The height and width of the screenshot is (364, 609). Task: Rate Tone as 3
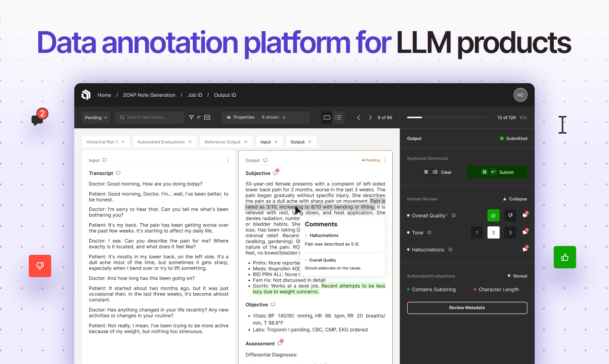[510, 232]
